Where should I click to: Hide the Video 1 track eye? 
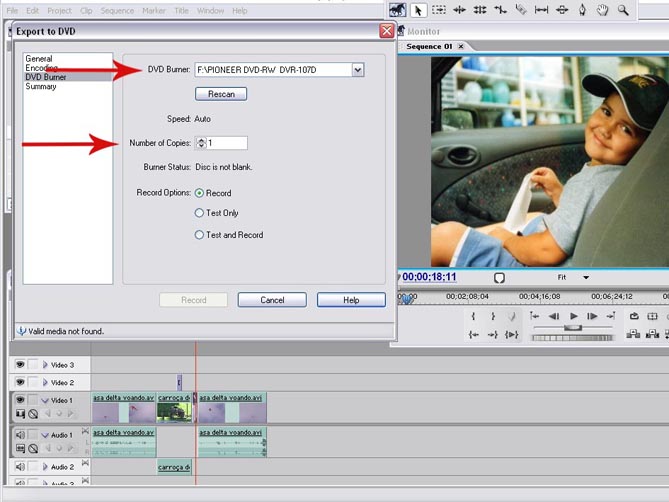20,398
